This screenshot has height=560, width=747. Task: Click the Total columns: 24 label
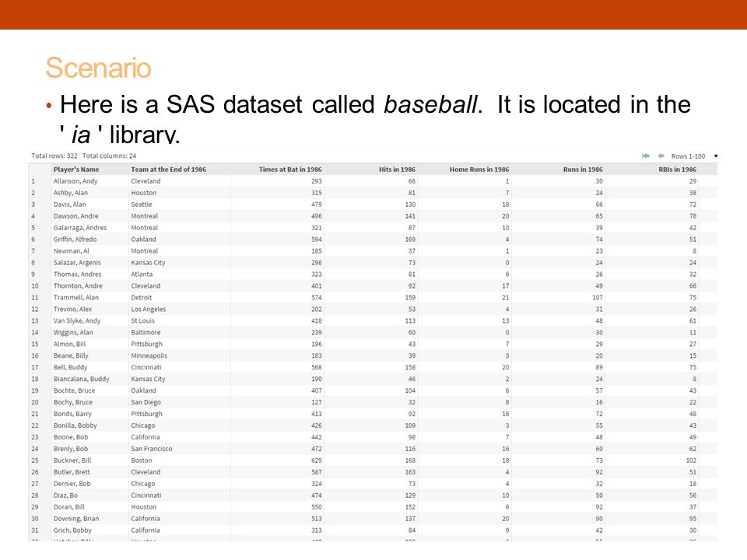tap(109, 156)
